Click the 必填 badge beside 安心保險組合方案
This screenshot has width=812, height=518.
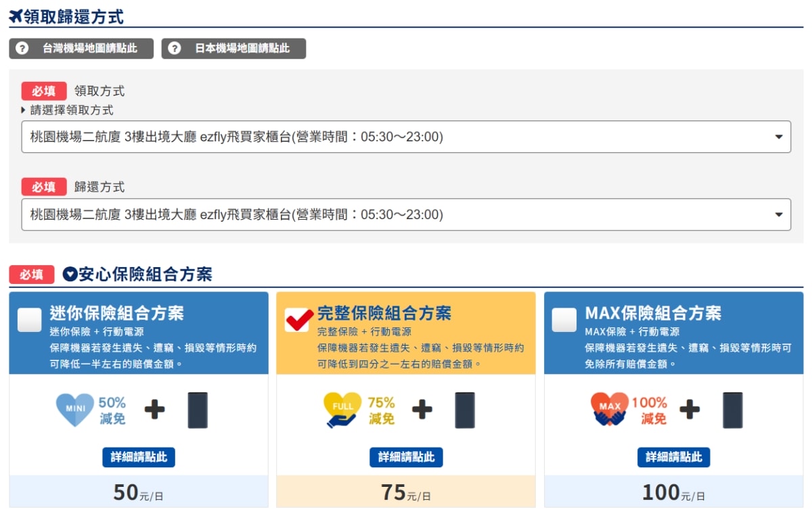pyautogui.click(x=32, y=274)
